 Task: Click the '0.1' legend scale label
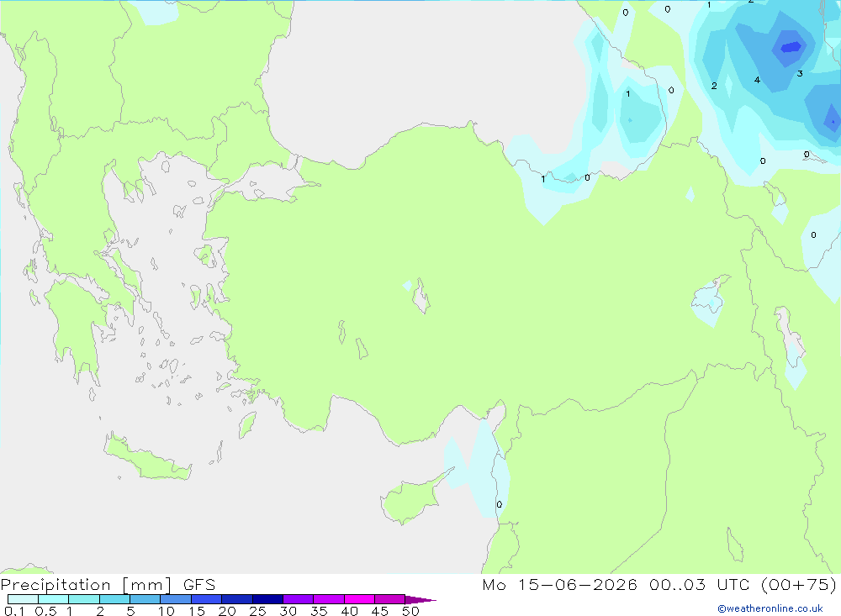[14, 611]
